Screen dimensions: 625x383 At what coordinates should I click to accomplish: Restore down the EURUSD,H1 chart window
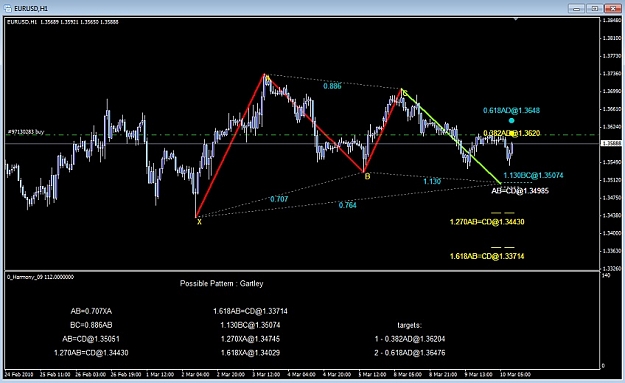(x=594, y=8)
